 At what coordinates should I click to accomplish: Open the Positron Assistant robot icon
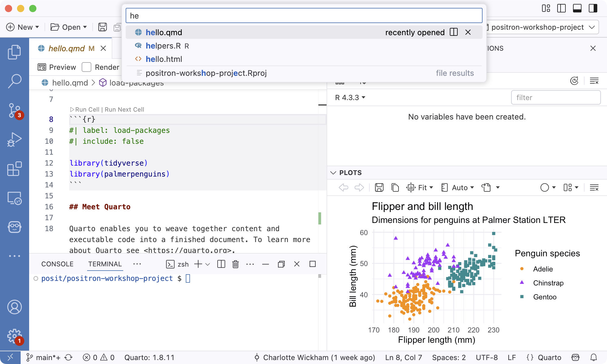(14, 227)
